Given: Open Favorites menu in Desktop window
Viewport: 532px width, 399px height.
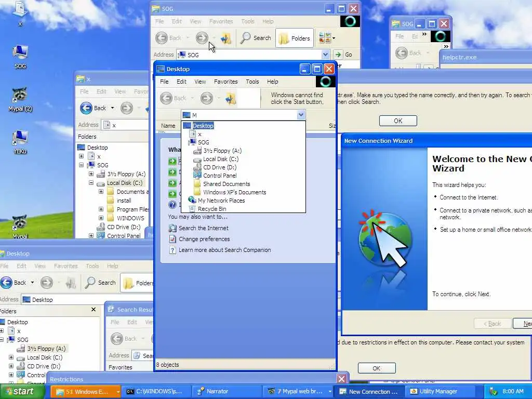Looking at the screenshot, I should (225, 82).
